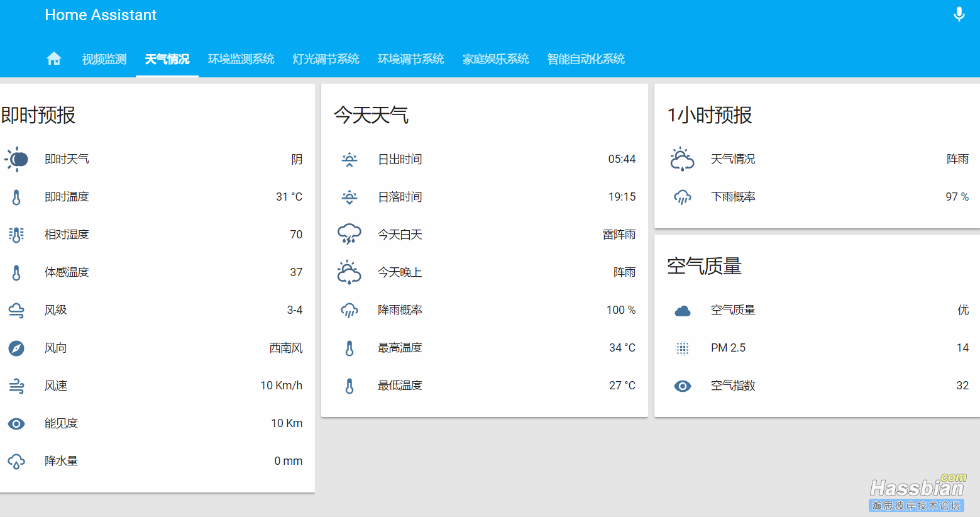The height and width of the screenshot is (517, 980).
Task: Click the eye icon beside 能见度
Action: point(16,423)
